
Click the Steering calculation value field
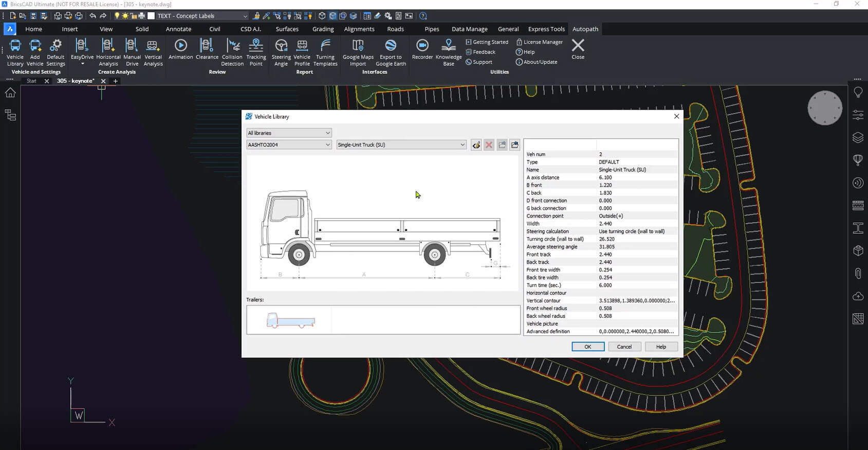(x=637, y=231)
